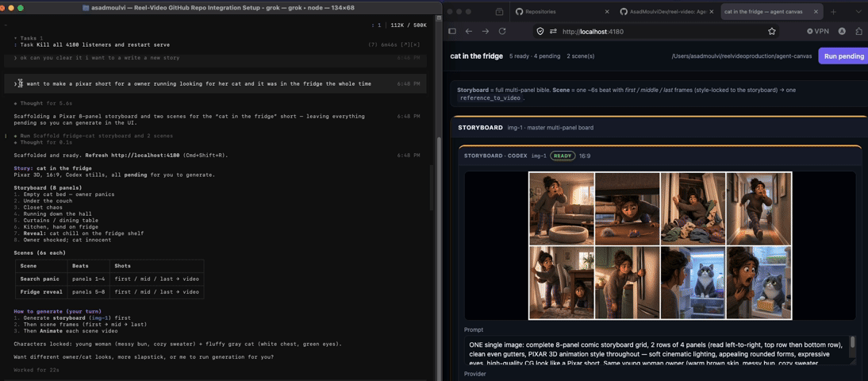Click into the Prompt text area
This screenshot has width=868, height=381.
click(656, 350)
